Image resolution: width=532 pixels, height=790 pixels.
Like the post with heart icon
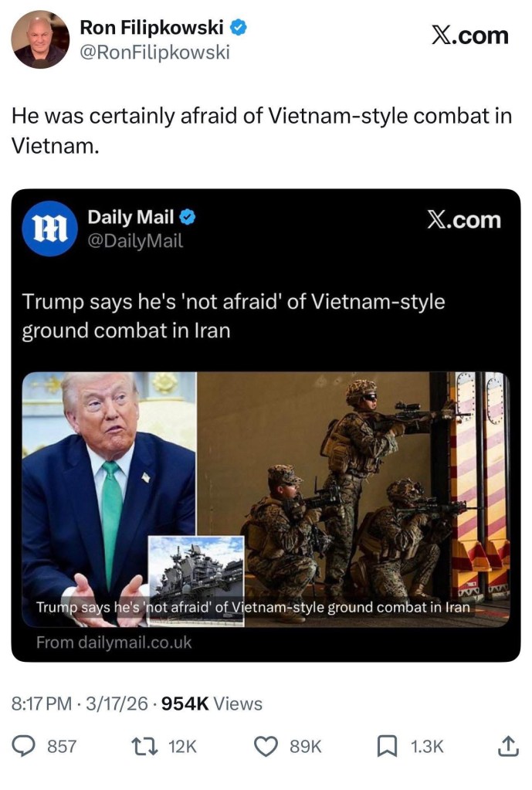click(x=266, y=746)
